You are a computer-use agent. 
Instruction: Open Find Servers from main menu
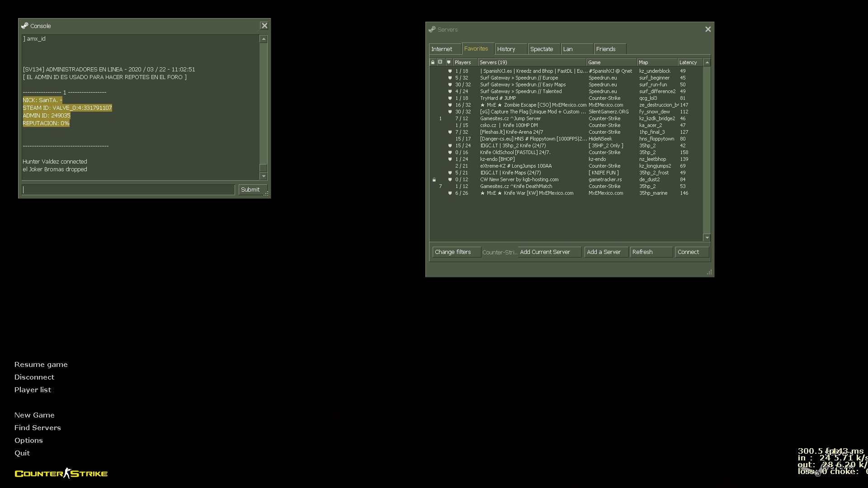point(38,428)
